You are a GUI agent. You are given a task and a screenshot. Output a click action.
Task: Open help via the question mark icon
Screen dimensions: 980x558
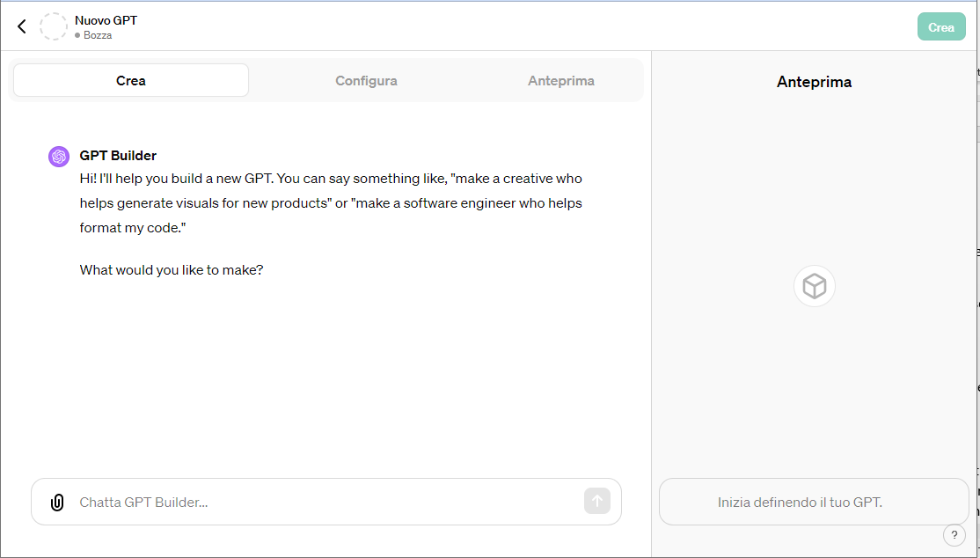click(x=954, y=535)
